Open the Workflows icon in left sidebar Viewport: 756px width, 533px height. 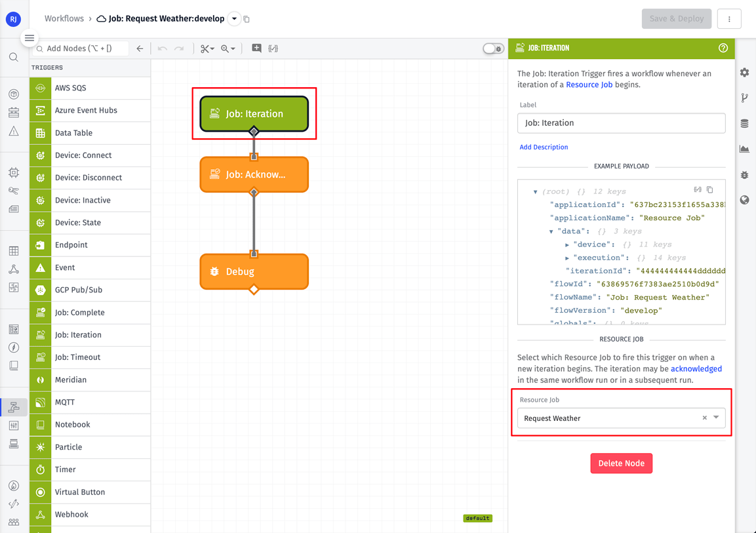click(14, 407)
